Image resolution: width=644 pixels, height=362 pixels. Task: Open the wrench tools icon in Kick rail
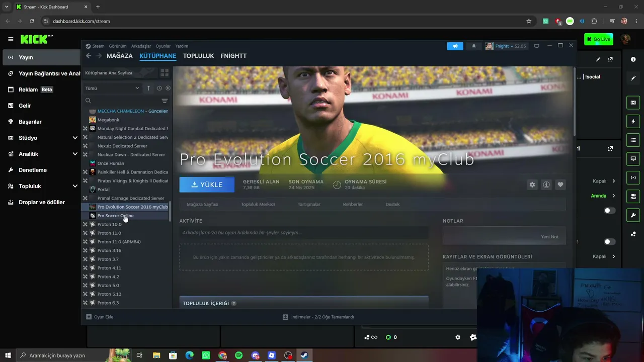[633, 215]
